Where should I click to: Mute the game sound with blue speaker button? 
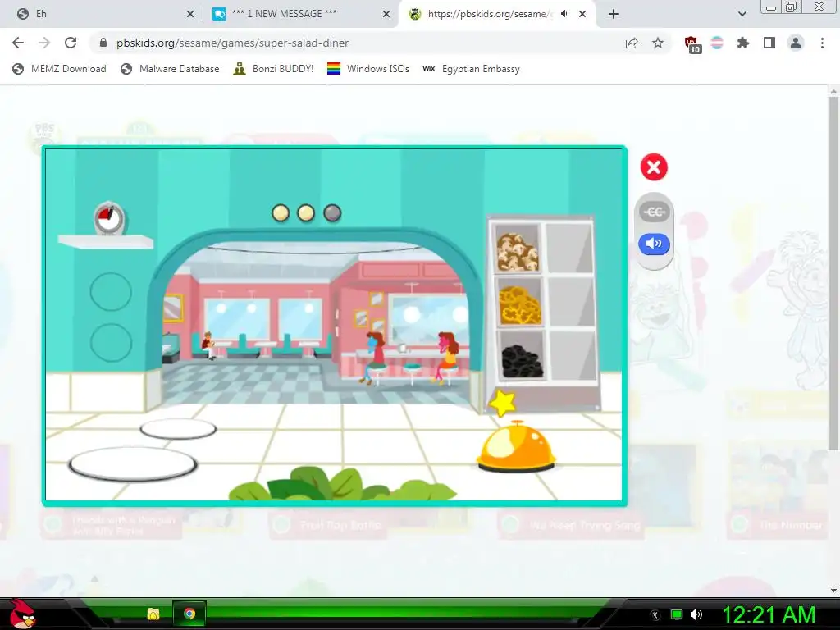coord(654,244)
